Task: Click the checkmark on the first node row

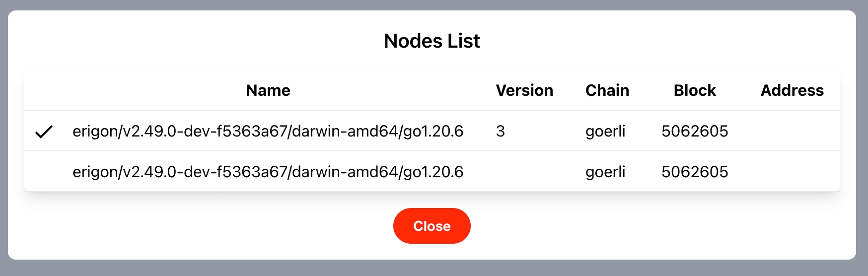Action: pos(44,132)
